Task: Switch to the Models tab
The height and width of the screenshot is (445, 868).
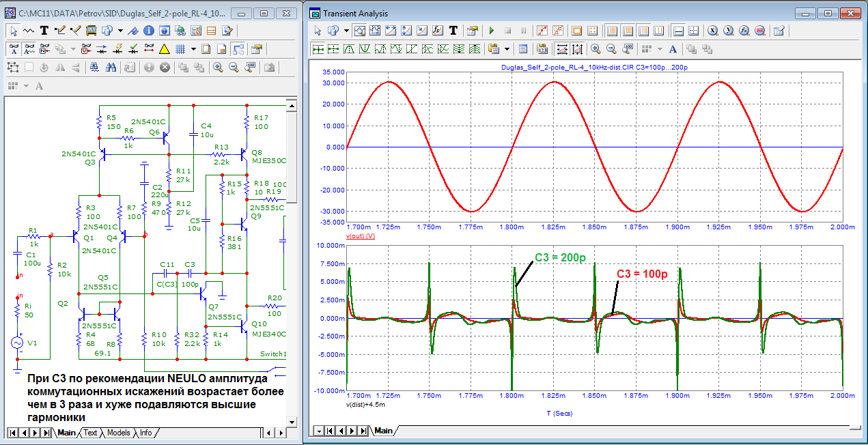Action: click(x=118, y=433)
